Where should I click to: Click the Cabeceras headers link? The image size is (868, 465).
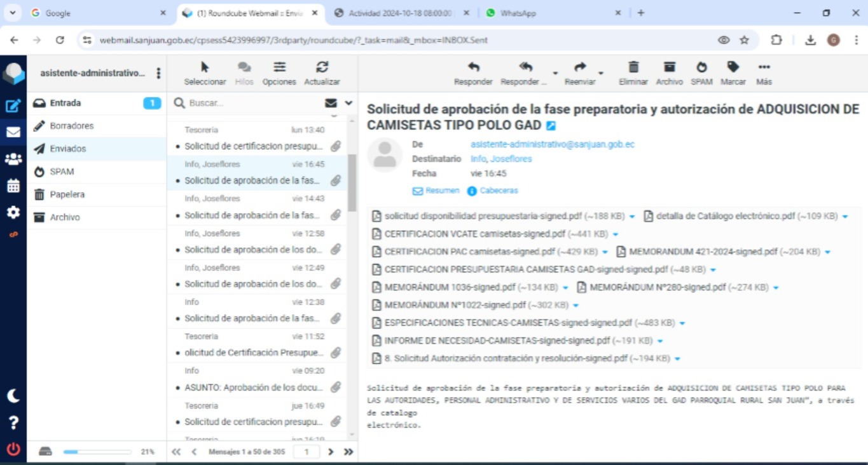tap(499, 191)
